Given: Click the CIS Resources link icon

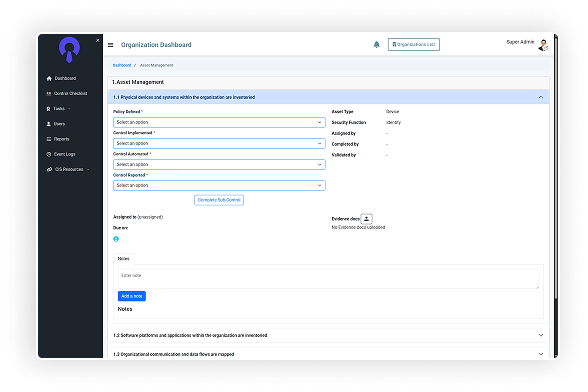Looking at the screenshot, I should click(x=49, y=170).
